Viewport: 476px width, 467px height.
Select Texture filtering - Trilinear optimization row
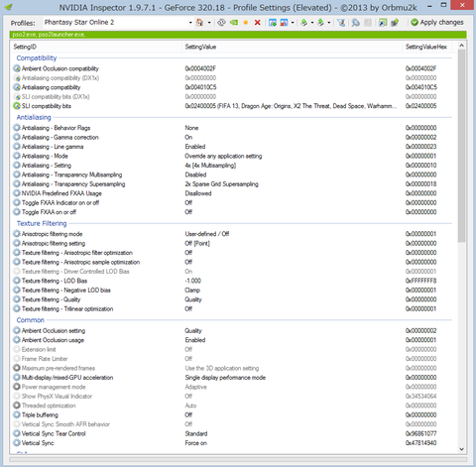[233, 308]
